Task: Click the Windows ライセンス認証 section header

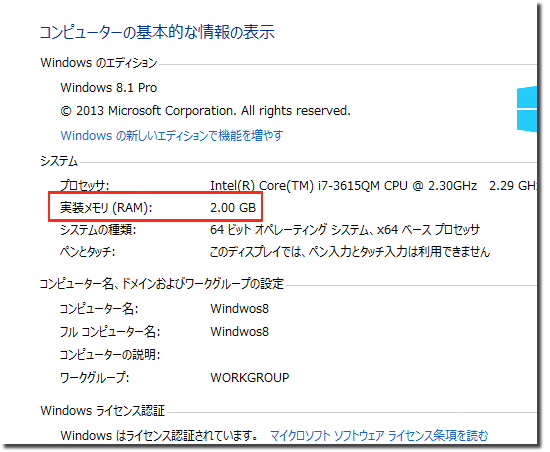Action: point(102,411)
